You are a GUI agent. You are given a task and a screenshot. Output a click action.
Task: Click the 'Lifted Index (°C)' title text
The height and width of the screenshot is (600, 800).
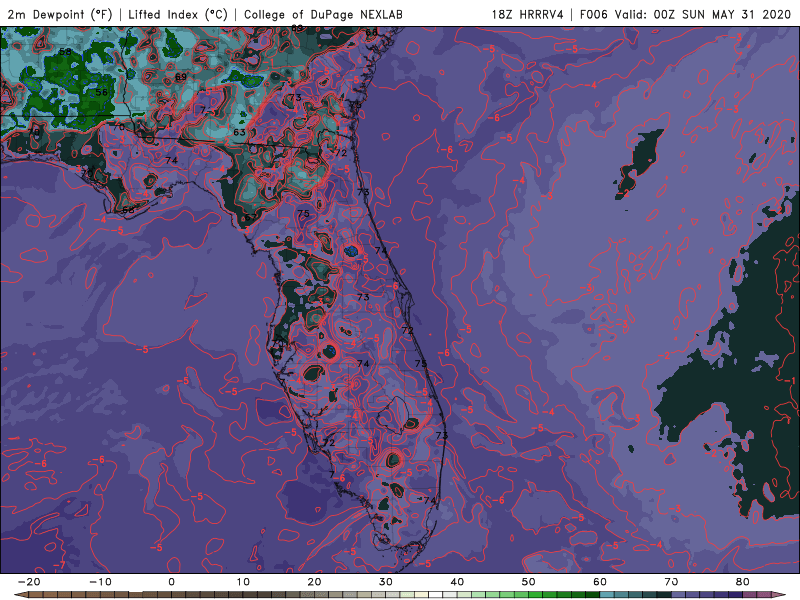(x=178, y=15)
